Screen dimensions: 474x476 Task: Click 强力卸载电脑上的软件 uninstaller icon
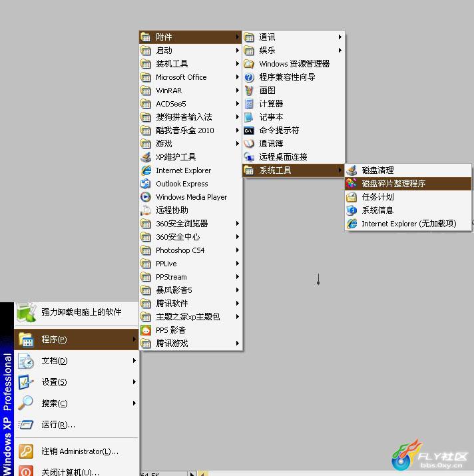(27, 312)
